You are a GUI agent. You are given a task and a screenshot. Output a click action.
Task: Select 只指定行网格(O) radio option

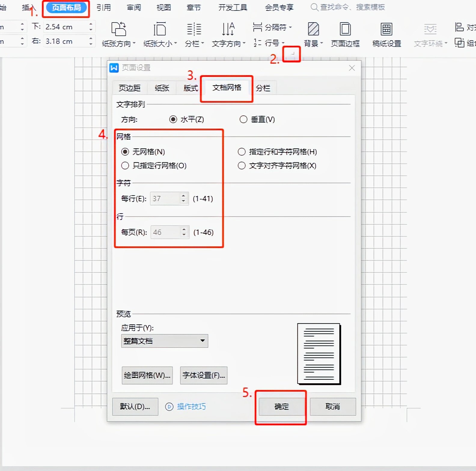125,166
